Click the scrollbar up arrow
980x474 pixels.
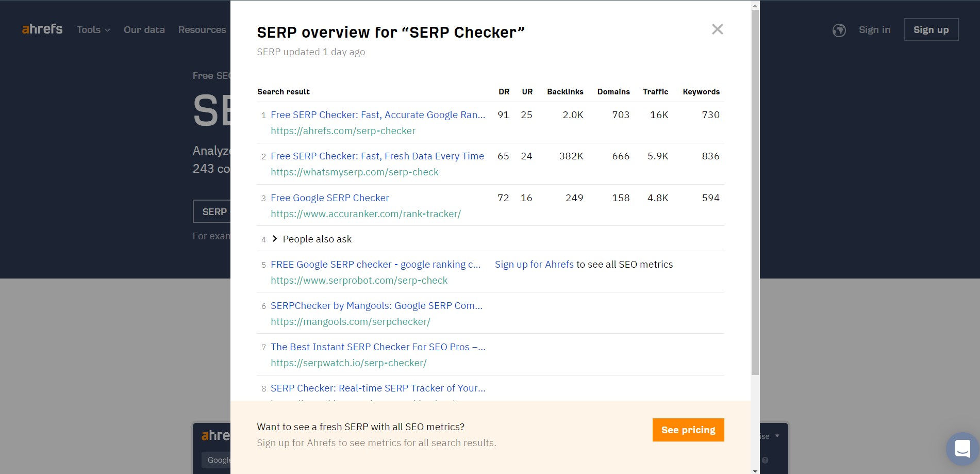(x=755, y=6)
